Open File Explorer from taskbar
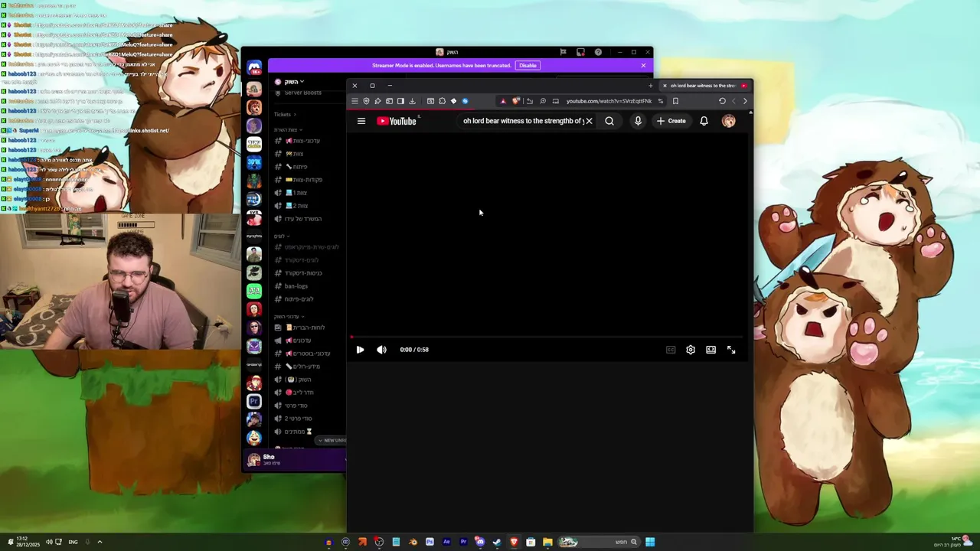Viewport: 980px width, 551px height. (x=547, y=542)
